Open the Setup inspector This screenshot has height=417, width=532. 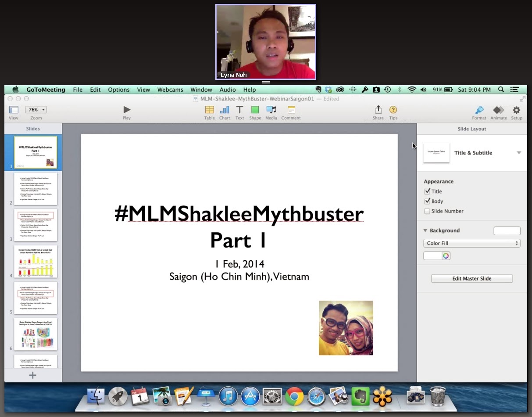pyautogui.click(x=517, y=110)
